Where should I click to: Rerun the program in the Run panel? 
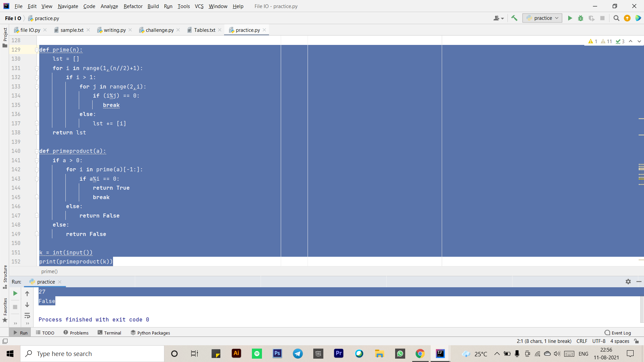(x=15, y=293)
